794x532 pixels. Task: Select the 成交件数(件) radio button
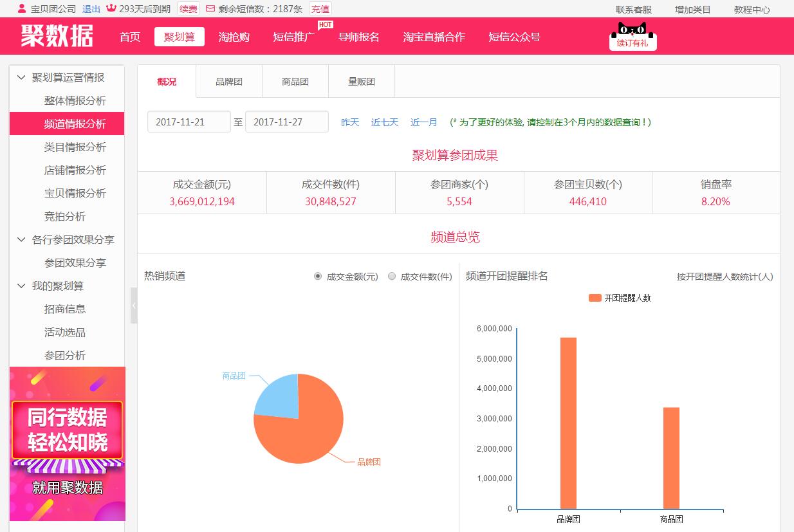pyautogui.click(x=392, y=276)
